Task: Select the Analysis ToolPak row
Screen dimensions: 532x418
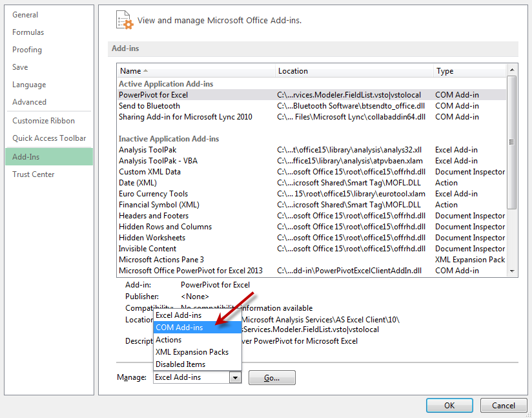Action: [311, 150]
